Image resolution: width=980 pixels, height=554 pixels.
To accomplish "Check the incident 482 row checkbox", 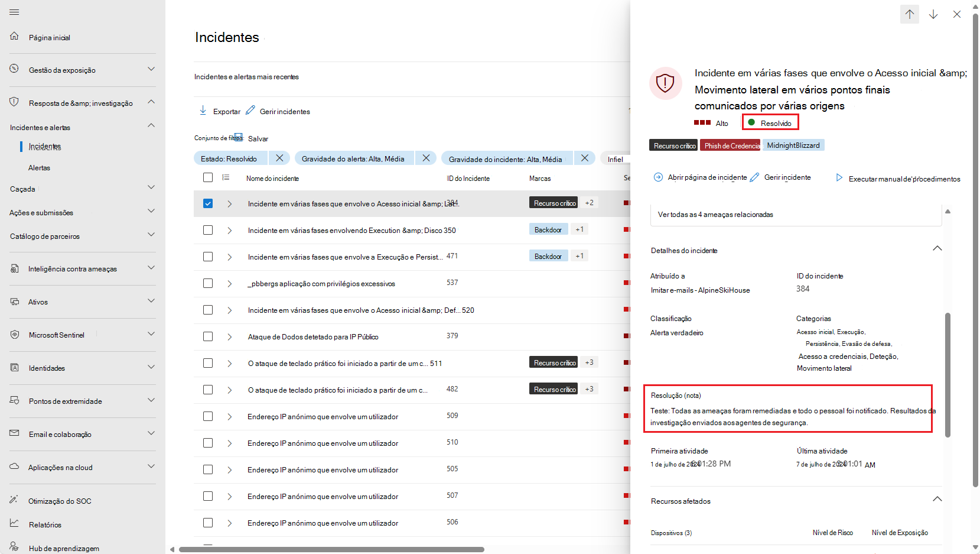I will pos(208,390).
